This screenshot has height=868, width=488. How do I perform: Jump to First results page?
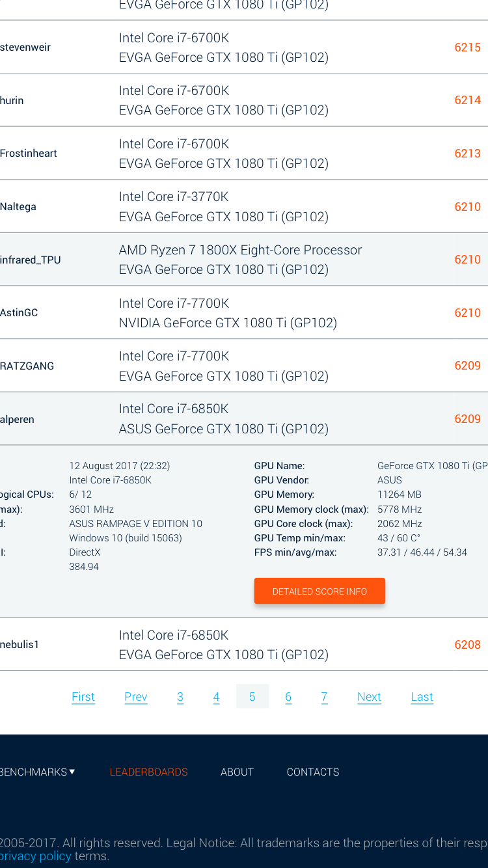click(x=83, y=696)
